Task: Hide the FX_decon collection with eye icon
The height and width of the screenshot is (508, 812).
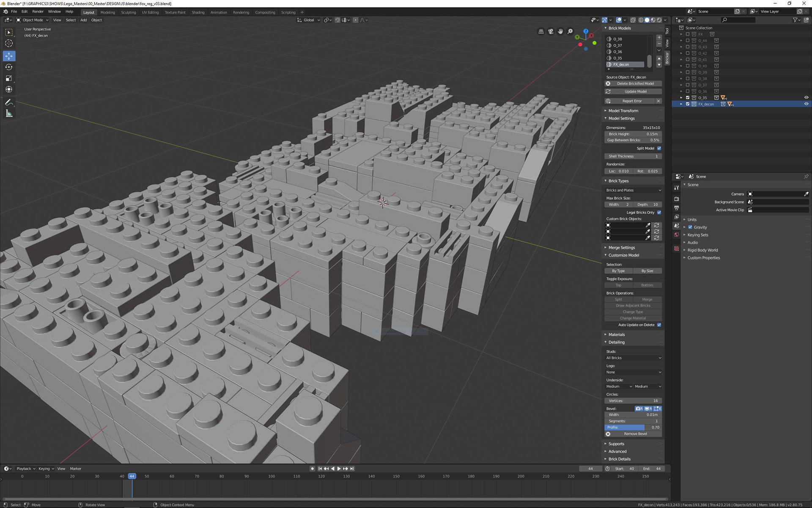Action: coord(806,104)
